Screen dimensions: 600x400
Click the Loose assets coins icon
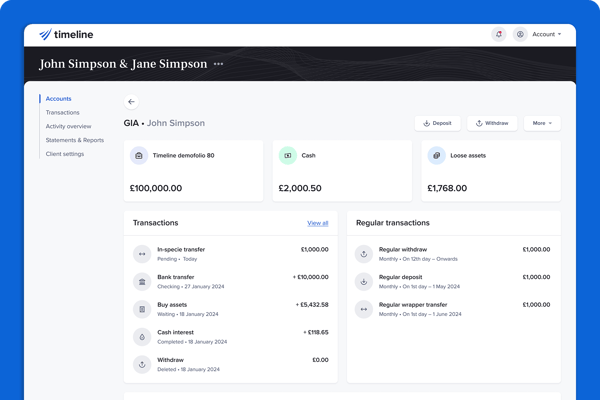click(436, 156)
